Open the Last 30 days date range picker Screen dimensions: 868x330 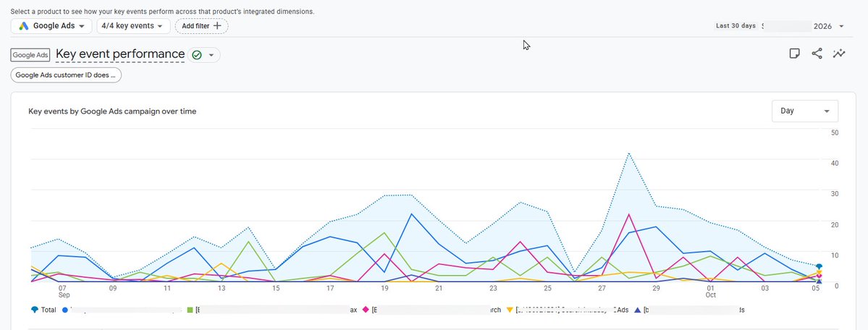[780, 26]
